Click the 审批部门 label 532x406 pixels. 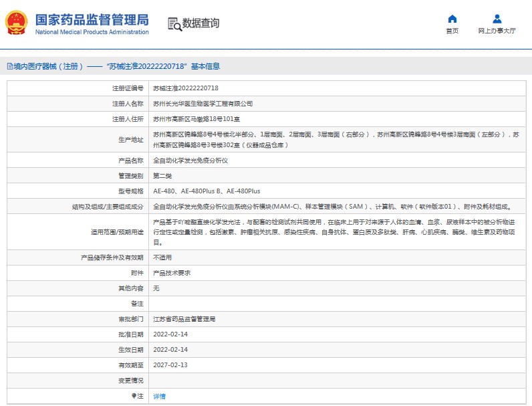pyautogui.click(x=131, y=319)
